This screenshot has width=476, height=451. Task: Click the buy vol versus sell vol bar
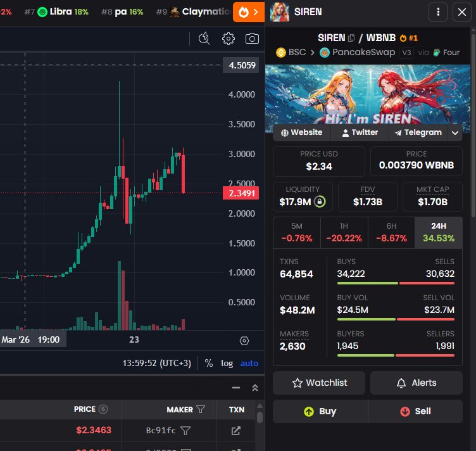[x=396, y=319]
